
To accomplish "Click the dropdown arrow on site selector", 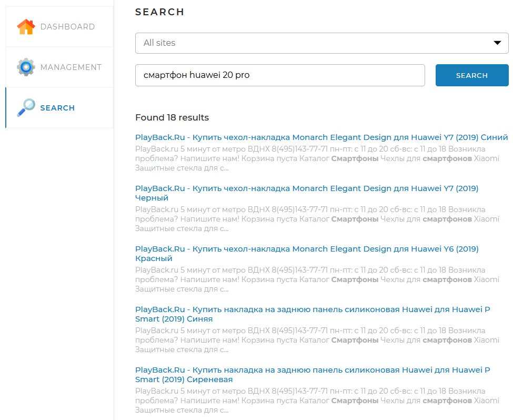I will [x=496, y=43].
